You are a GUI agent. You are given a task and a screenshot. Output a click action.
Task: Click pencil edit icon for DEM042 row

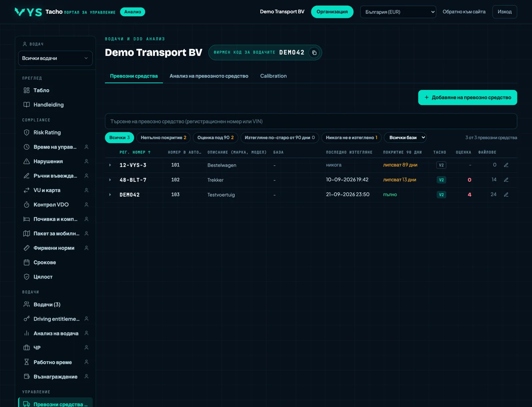(x=506, y=195)
